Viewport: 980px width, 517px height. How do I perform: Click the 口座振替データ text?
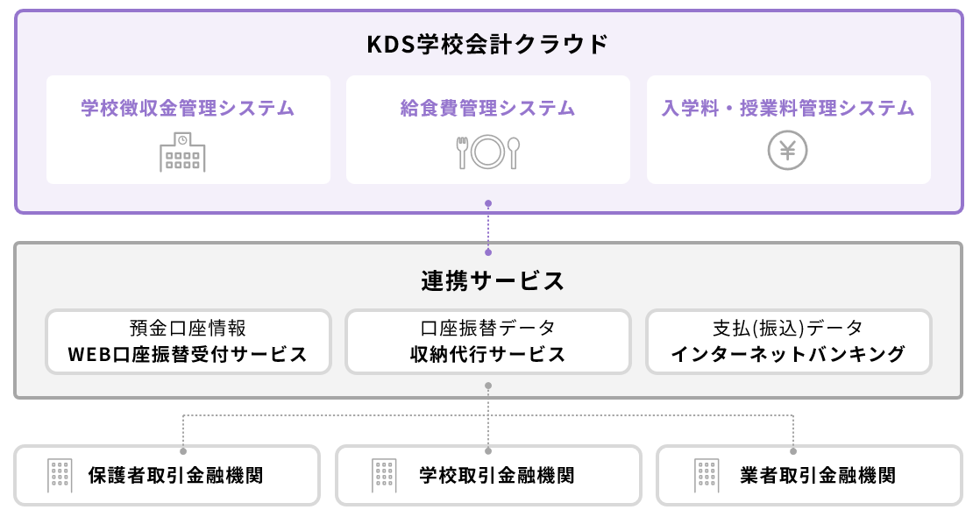(x=487, y=329)
